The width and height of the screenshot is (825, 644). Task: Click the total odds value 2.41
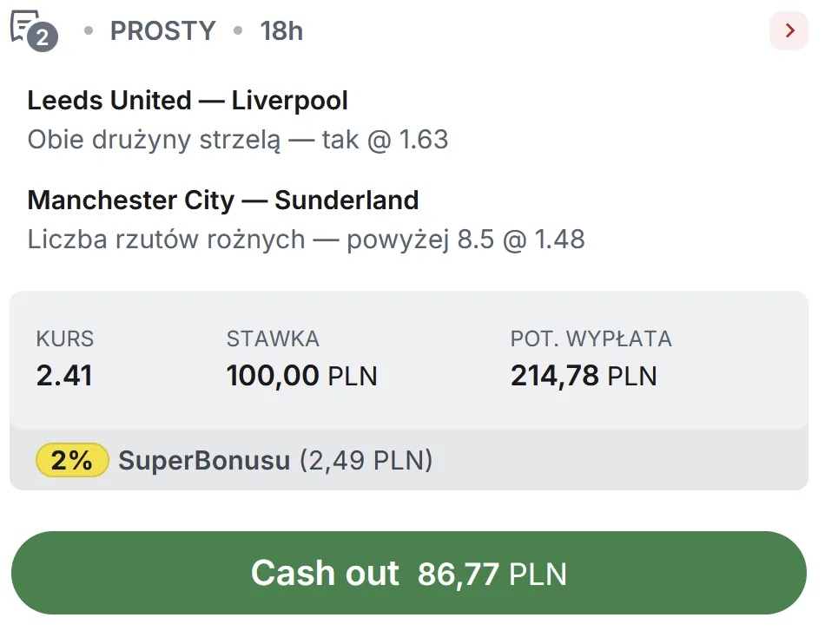(64, 376)
